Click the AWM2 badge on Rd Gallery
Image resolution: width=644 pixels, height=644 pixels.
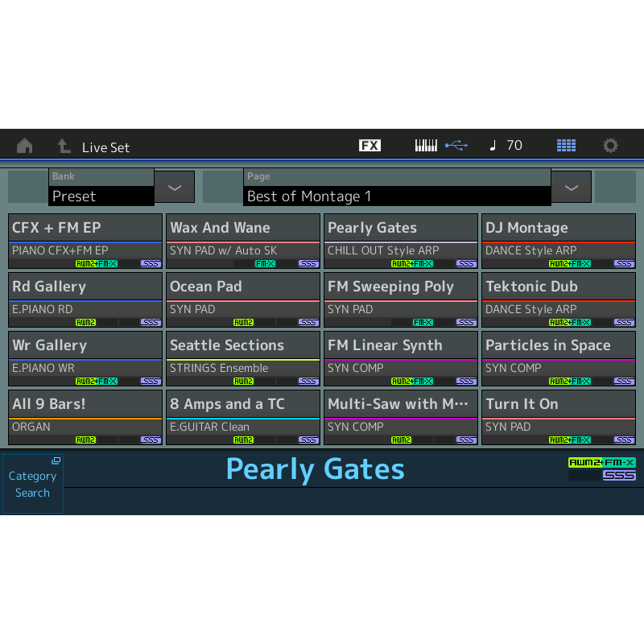(x=85, y=323)
